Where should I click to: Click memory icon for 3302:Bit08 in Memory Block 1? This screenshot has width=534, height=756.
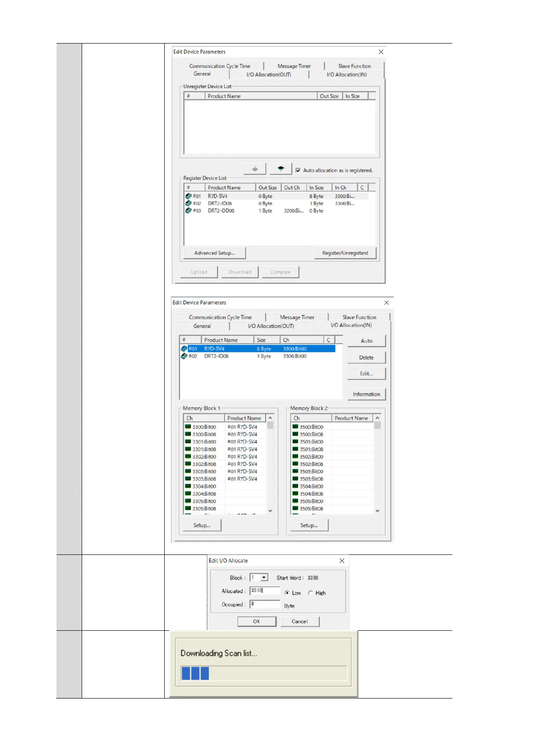[x=188, y=464]
